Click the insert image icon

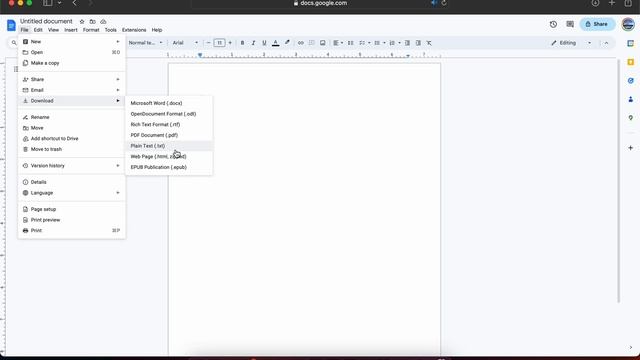pyautogui.click(x=322, y=43)
